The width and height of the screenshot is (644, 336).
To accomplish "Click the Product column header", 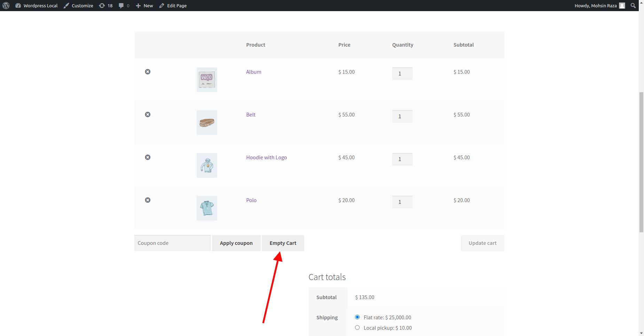I will tap(256, 45).
